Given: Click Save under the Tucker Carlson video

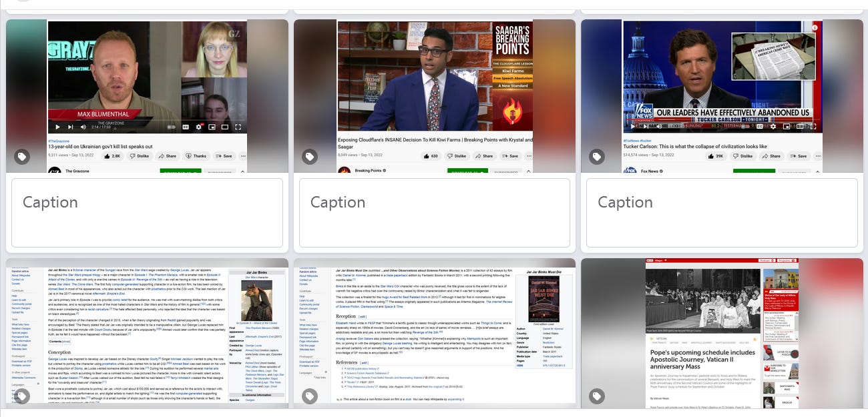Looking at the screenshot, I should (x=800, y=155).
